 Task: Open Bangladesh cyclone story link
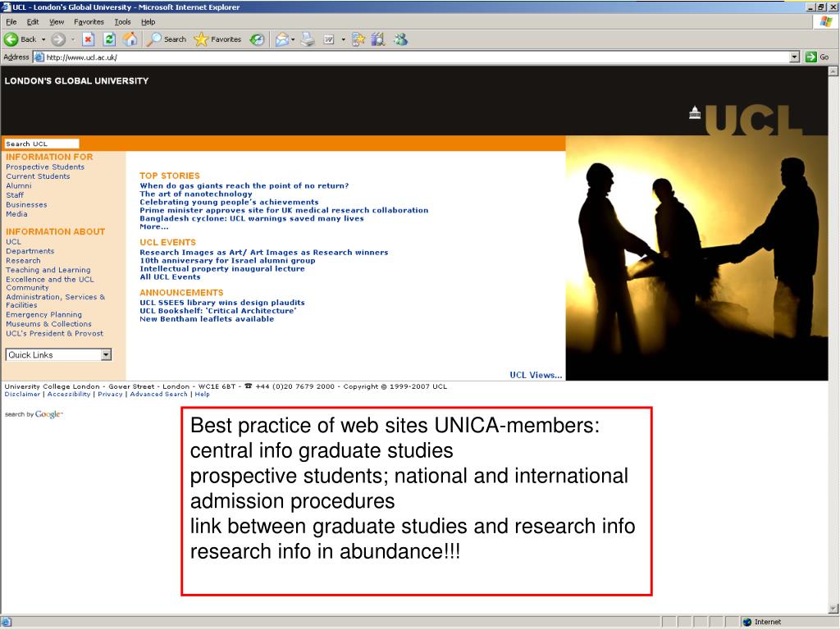(x=251, y=218)
